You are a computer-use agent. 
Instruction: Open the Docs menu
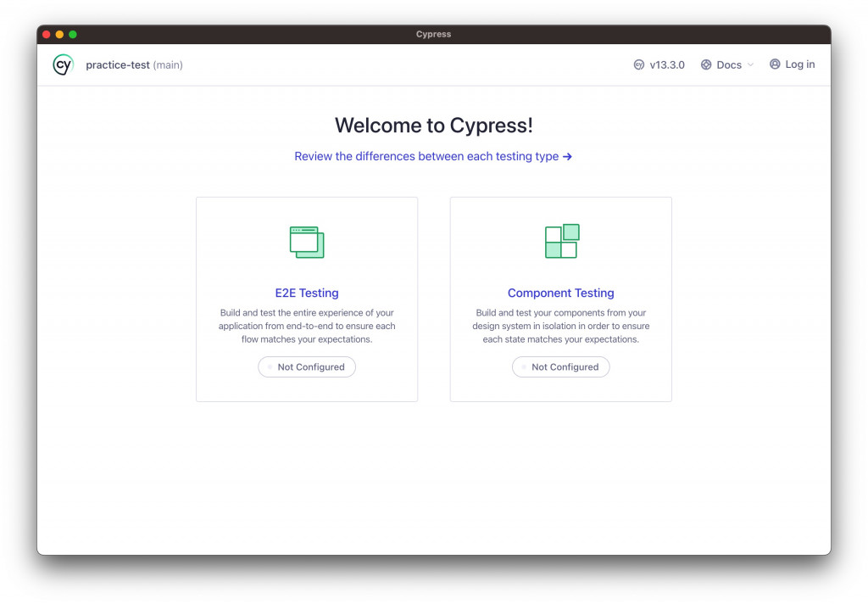tap(727, 64)
